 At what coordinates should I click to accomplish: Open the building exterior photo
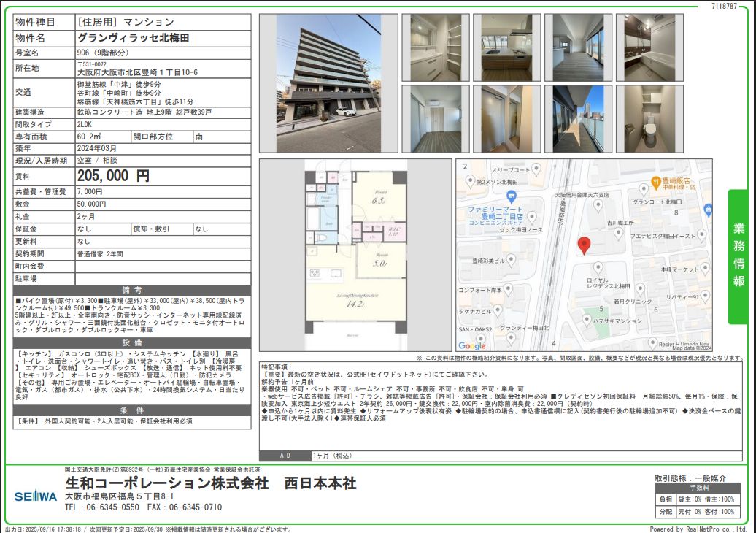pos(328,83)
